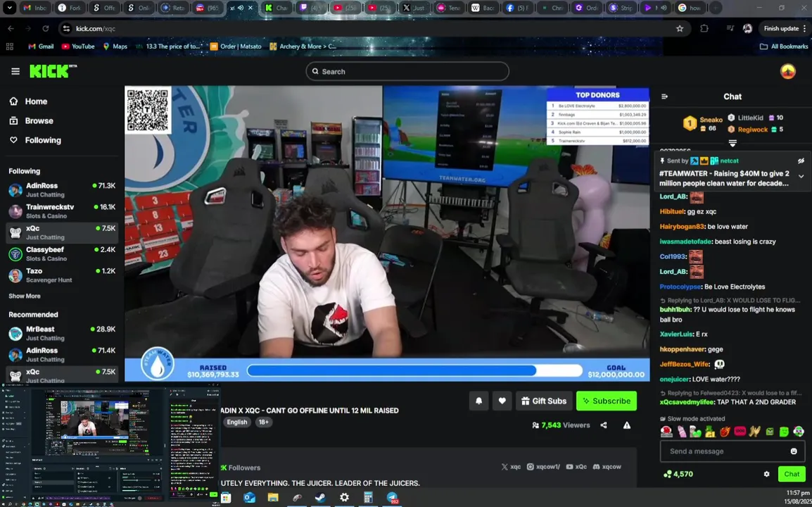Open Following in the sidebar
The image size is (812, 507).
pyautogui.click(x=35, y=140)
